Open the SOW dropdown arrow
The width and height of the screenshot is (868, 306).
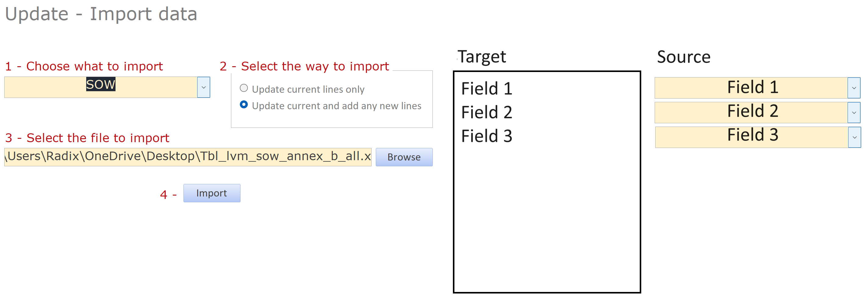(204, 87)
